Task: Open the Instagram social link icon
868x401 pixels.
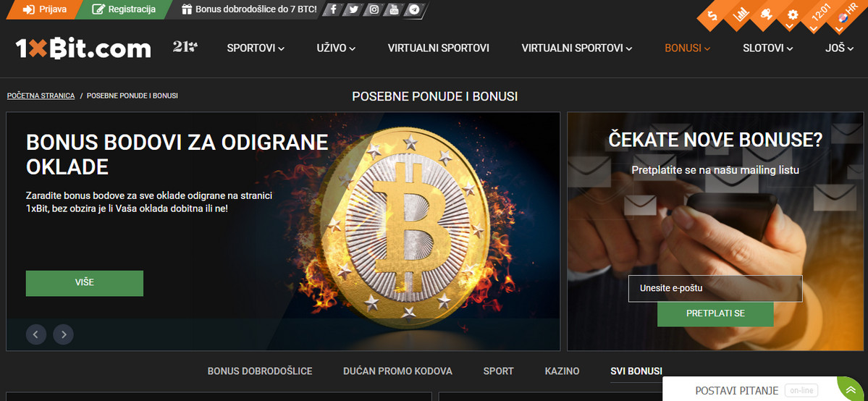Action: pyautogui.click(x=374, y=9)
